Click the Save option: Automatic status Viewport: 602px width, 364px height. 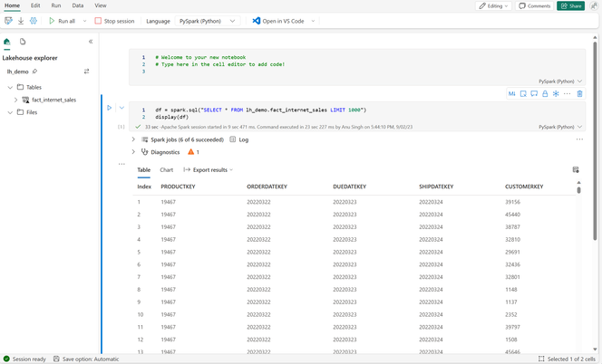(86, 359)
